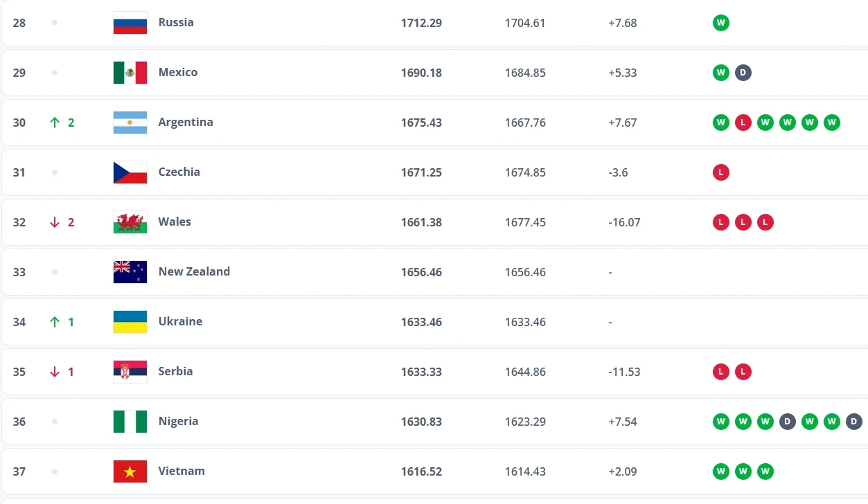Click Wales' red down-arrow rank indicator

tap(55, 222)
